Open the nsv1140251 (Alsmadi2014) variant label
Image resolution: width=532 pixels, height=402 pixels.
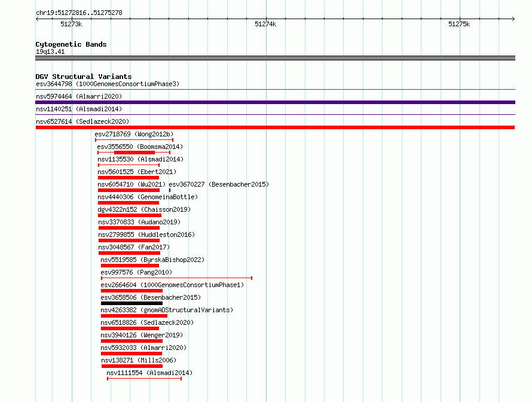pyautogui.click(x=79, y=109)
